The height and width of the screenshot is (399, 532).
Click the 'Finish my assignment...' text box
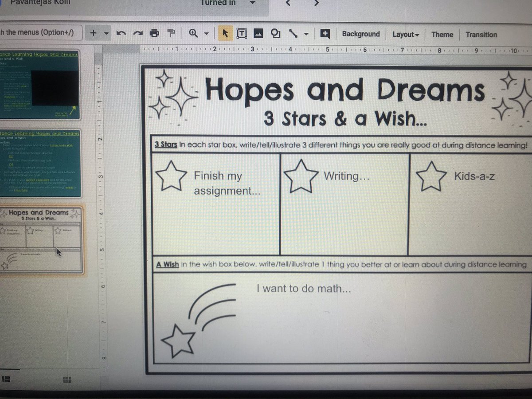227,183
